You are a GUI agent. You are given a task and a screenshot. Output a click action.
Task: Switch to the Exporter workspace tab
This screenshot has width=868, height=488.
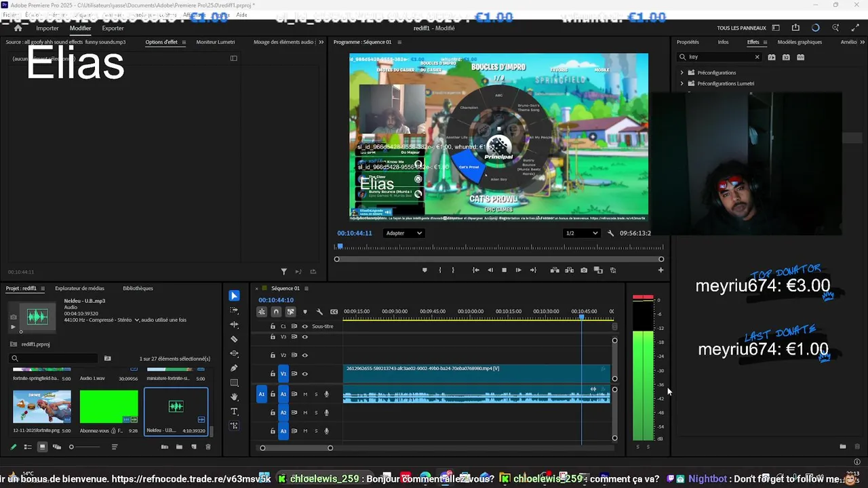click(x=113, y=28)
